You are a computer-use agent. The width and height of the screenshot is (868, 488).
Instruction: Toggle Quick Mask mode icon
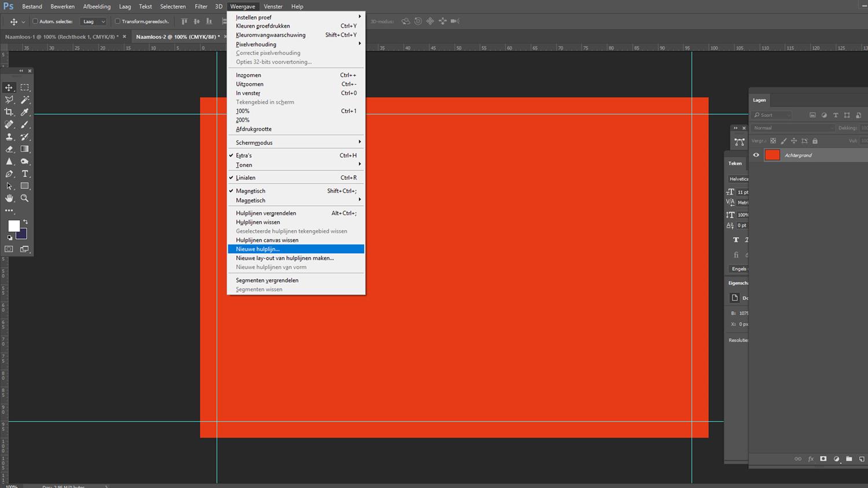9,249
